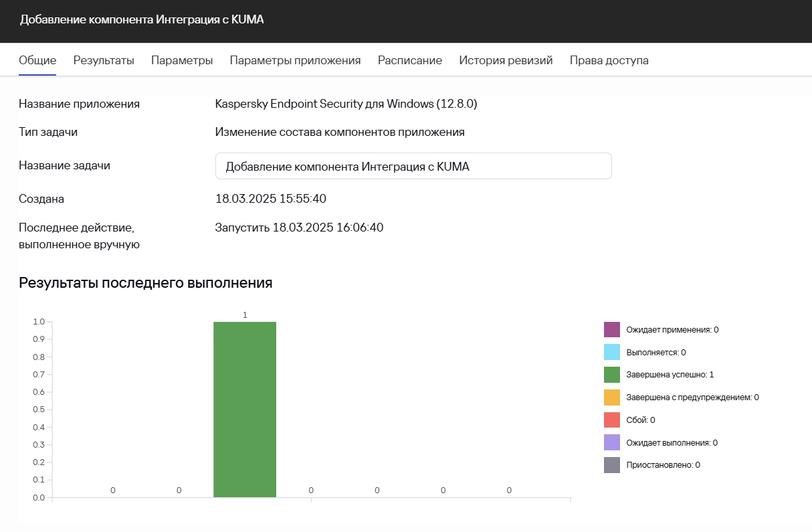Click the green bar in the chart
This screenshot has height=532, width=812.
245,410
